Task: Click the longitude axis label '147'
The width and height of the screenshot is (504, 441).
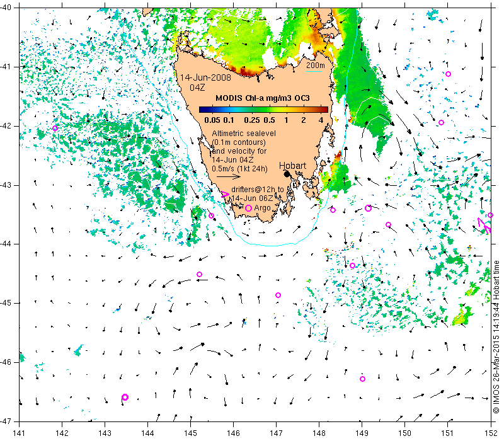Action: click(x=277, y=433)
